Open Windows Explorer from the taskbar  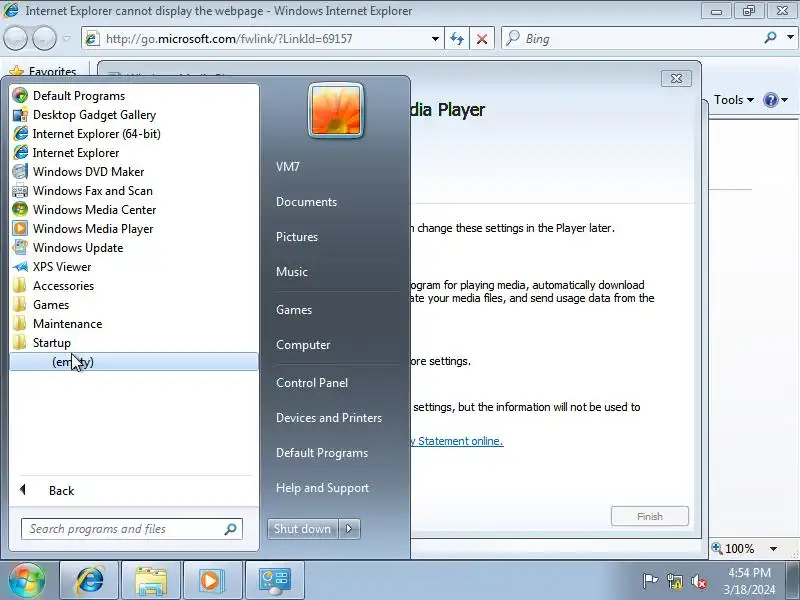[x=151, y=580]
